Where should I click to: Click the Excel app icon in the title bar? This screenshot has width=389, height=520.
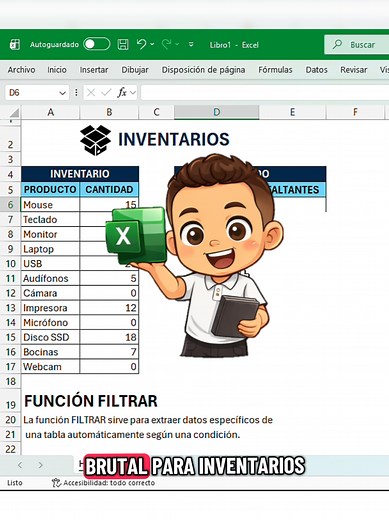[15, 44]
